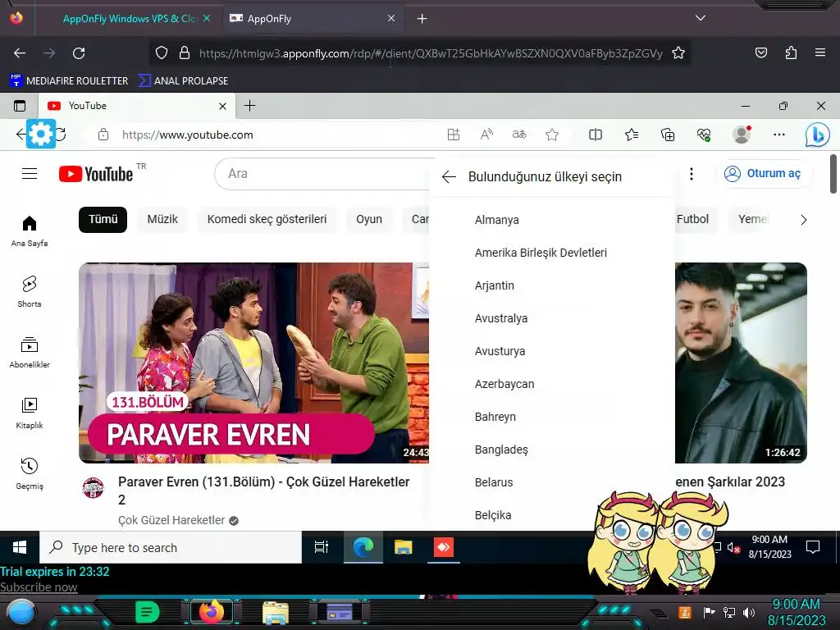
Task: Open new tab in Edge
Action: (x=249, y=106)
